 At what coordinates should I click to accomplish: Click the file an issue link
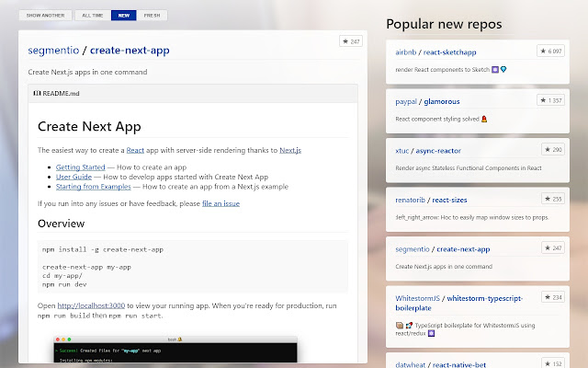[x=220, y=203]
